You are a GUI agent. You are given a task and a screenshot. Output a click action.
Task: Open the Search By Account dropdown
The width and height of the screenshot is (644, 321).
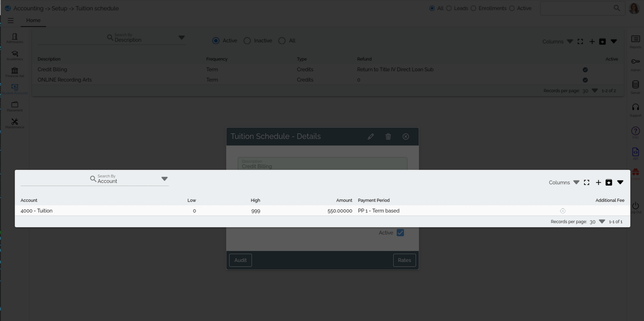(165, 179)
